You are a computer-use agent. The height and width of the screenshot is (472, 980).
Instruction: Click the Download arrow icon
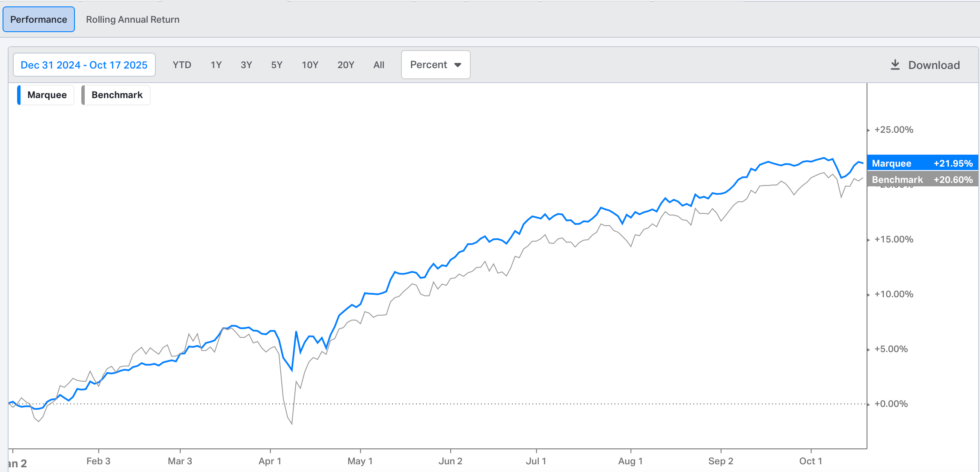tap(895, 65)
